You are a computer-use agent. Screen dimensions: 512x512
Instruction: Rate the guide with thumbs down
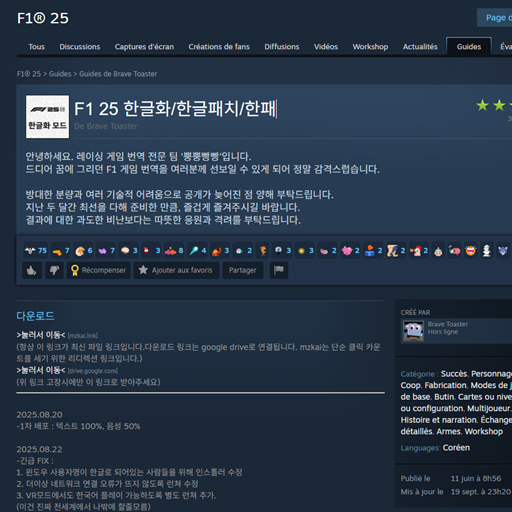coord(54,270)
